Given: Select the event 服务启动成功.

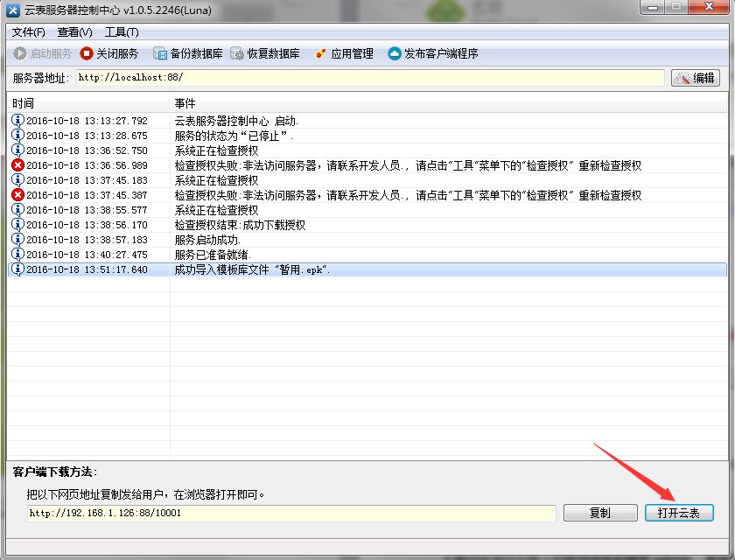Looking at the screenshot, I should [207, 240].
